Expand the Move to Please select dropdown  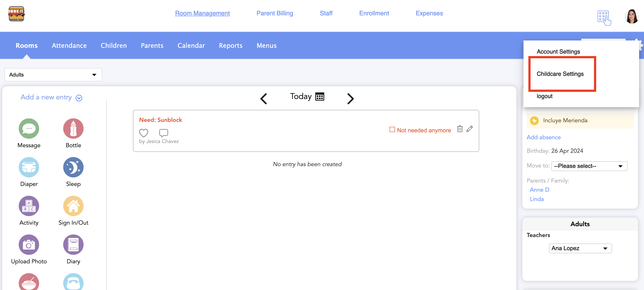pos(589,166)
